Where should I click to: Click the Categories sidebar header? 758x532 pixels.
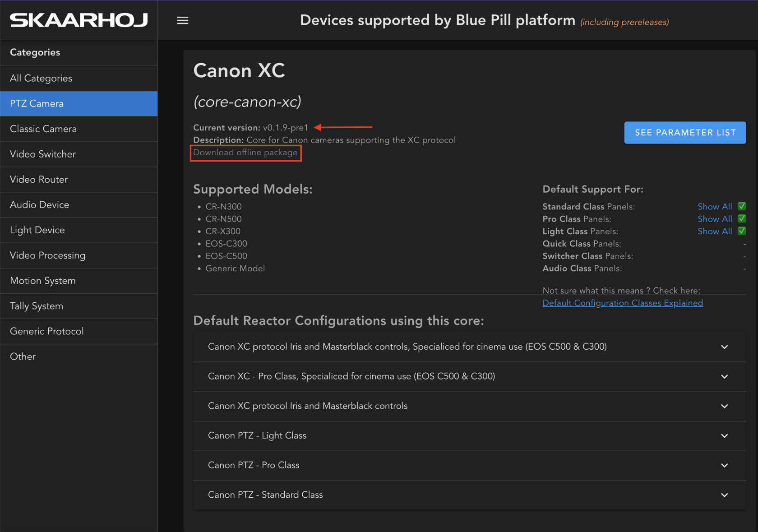click(x=35, y=52)
